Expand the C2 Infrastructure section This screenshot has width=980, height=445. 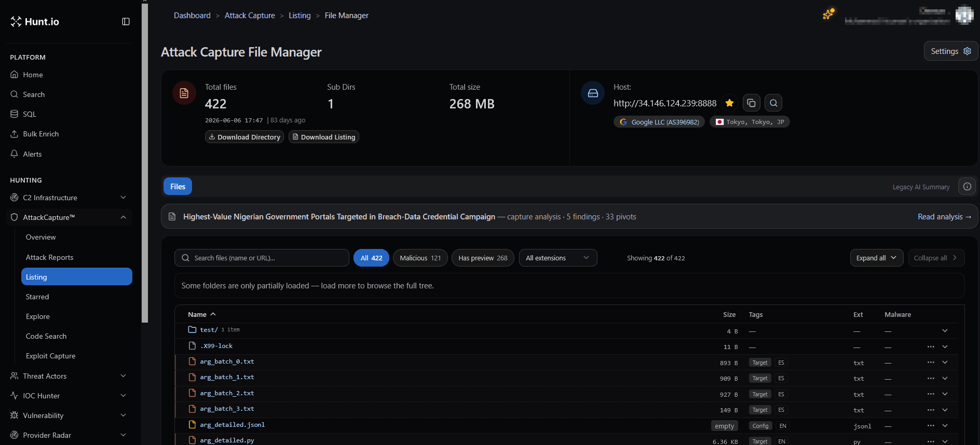click(123, 198)
